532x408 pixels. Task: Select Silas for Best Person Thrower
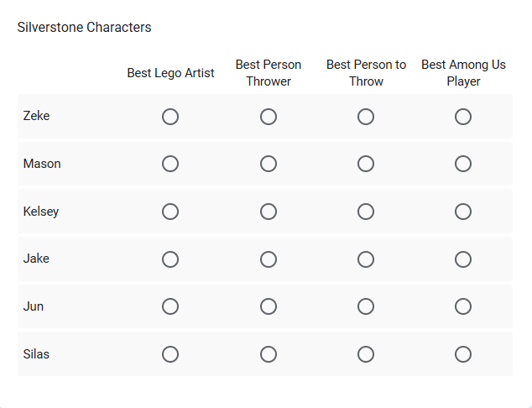pyautogui.click(x=269, y=354)
